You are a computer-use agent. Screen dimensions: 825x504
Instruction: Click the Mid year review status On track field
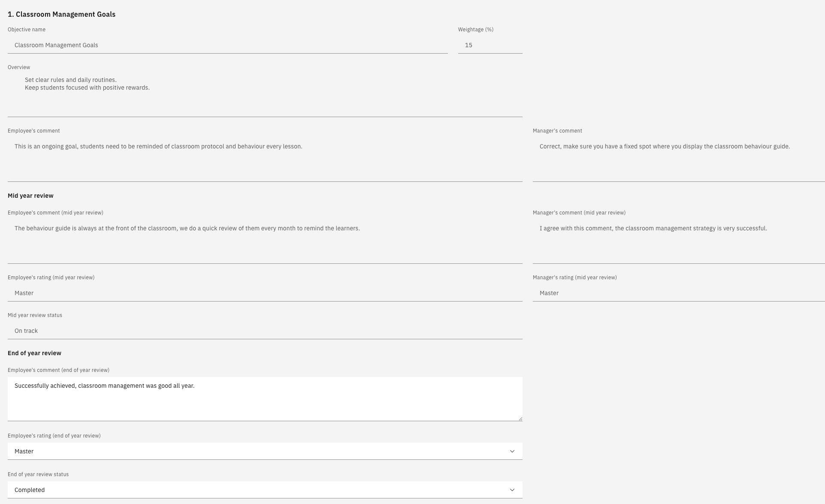pos(265,331)
